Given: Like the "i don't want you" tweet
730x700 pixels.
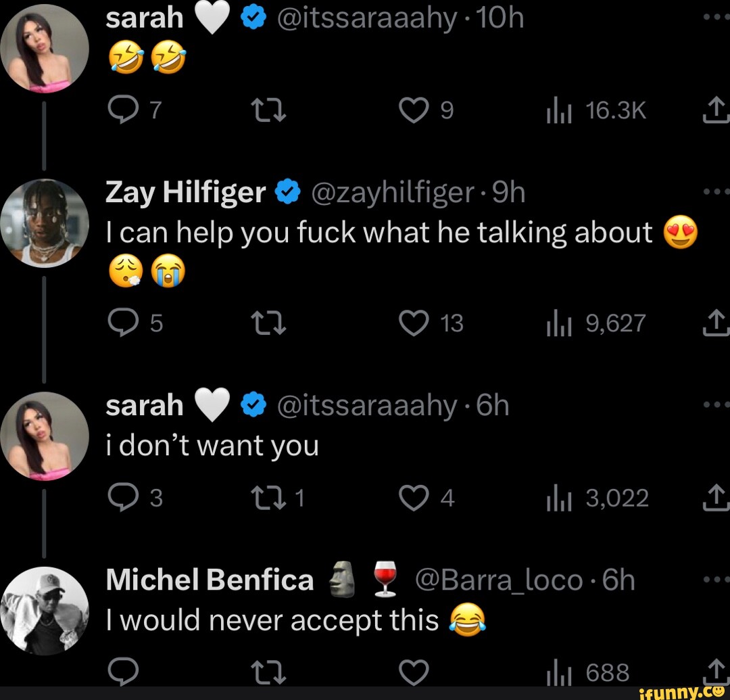Looking at the screenshot, I should 414,498.
